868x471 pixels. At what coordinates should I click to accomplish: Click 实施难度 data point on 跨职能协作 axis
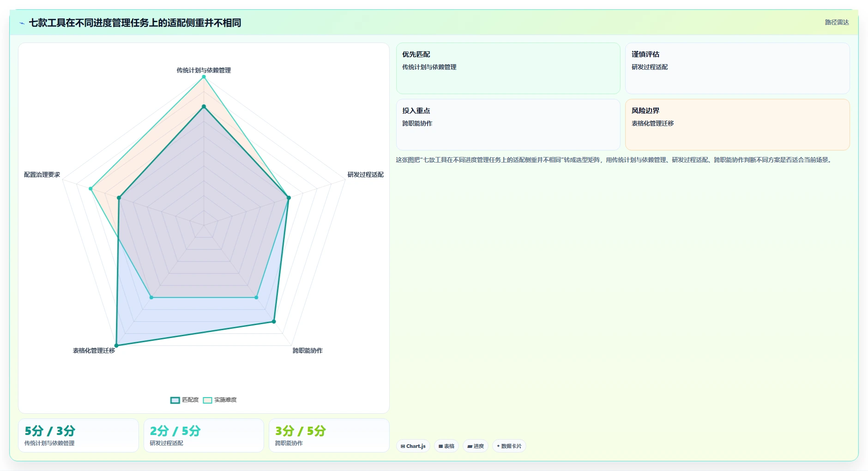(x=256, y=297)
